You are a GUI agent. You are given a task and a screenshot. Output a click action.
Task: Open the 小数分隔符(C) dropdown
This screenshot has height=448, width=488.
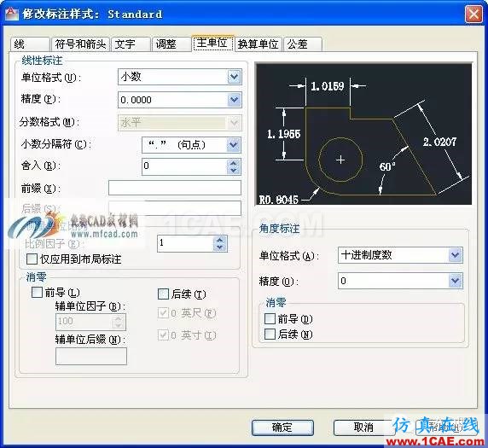coord(191,145)
